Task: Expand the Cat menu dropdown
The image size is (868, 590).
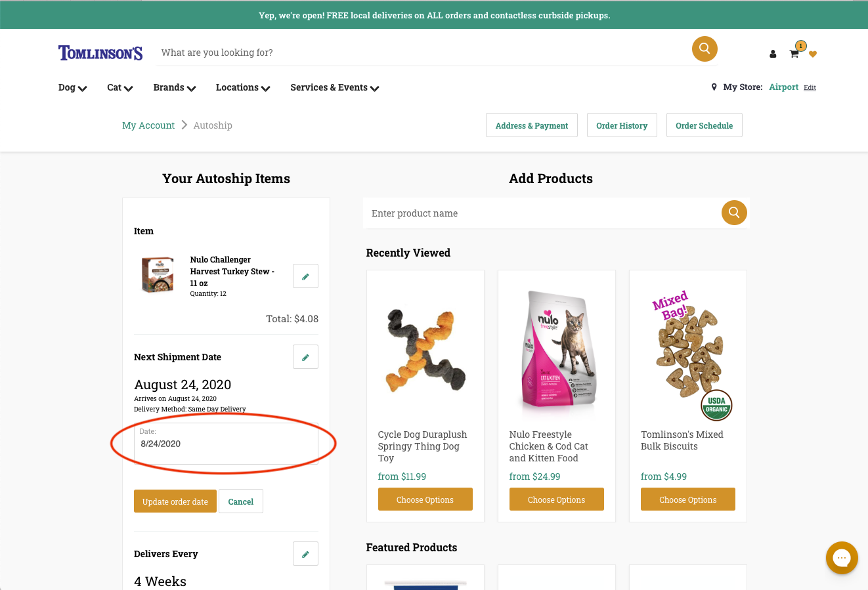Action: [x=120, y=87]
